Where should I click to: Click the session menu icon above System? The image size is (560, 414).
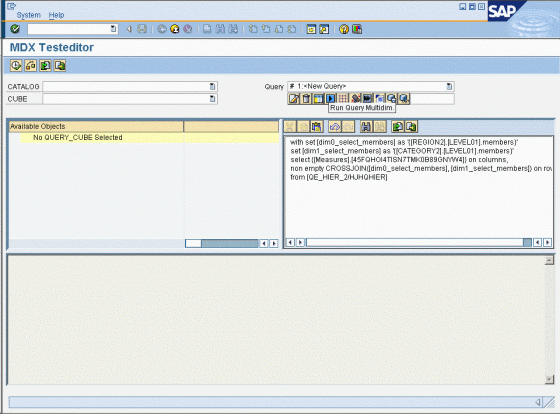(x=11, y=6)
